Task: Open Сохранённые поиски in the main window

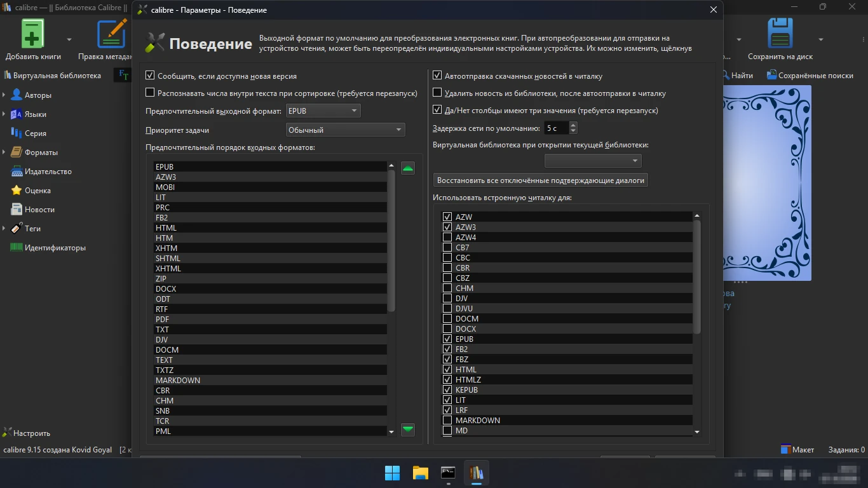Action: coord(810,75)
